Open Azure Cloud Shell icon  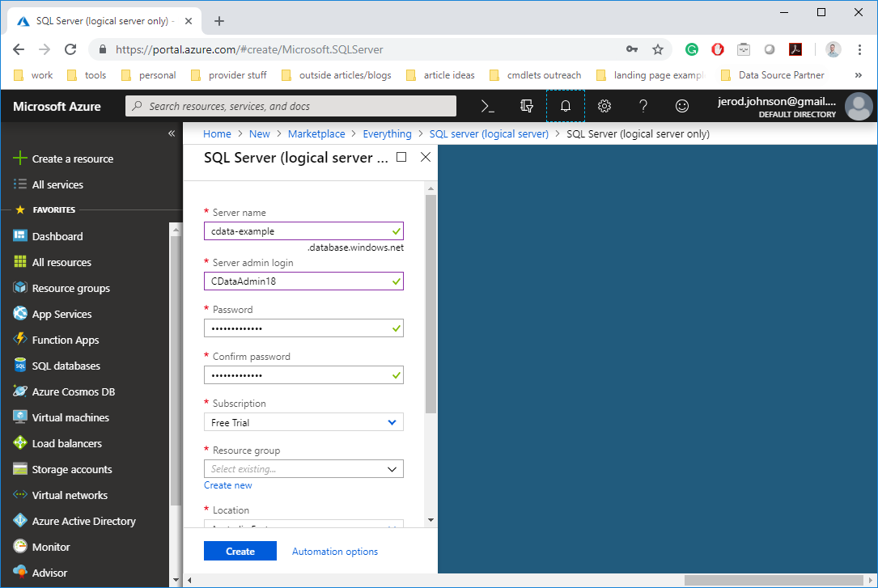coord(488,106)
